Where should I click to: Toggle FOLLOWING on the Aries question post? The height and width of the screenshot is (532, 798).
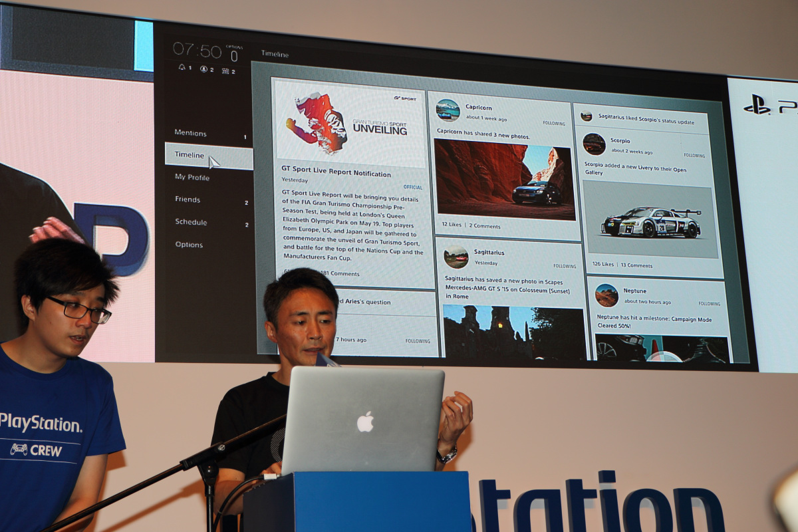click(x=418, y=341)
